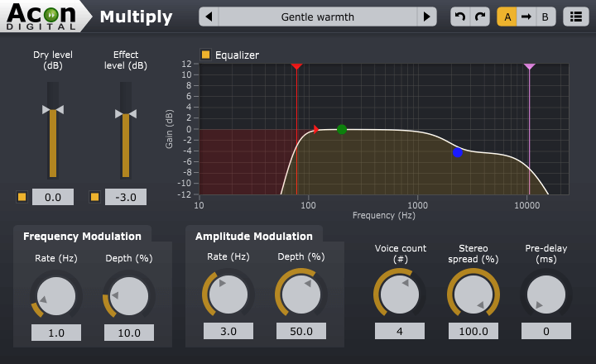Select the A settings slot
The width and height of the screenshot is (596, 364).
(507, 17)
